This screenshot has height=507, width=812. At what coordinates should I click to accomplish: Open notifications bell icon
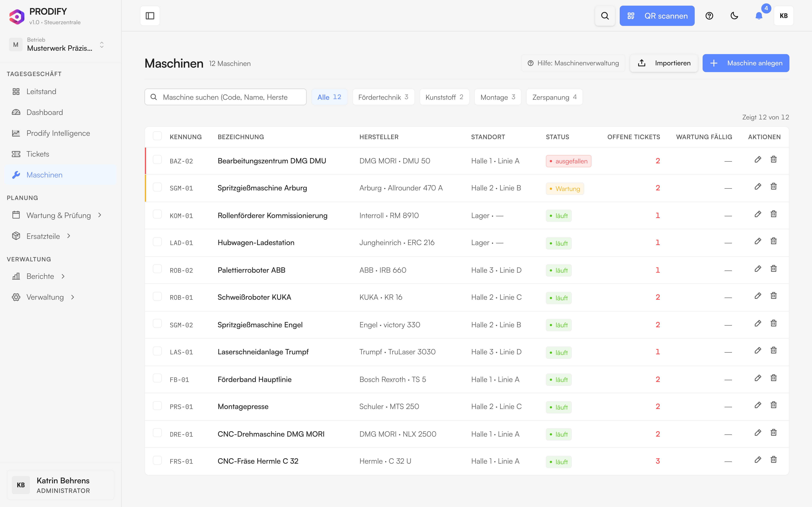(x=759, y=16)
